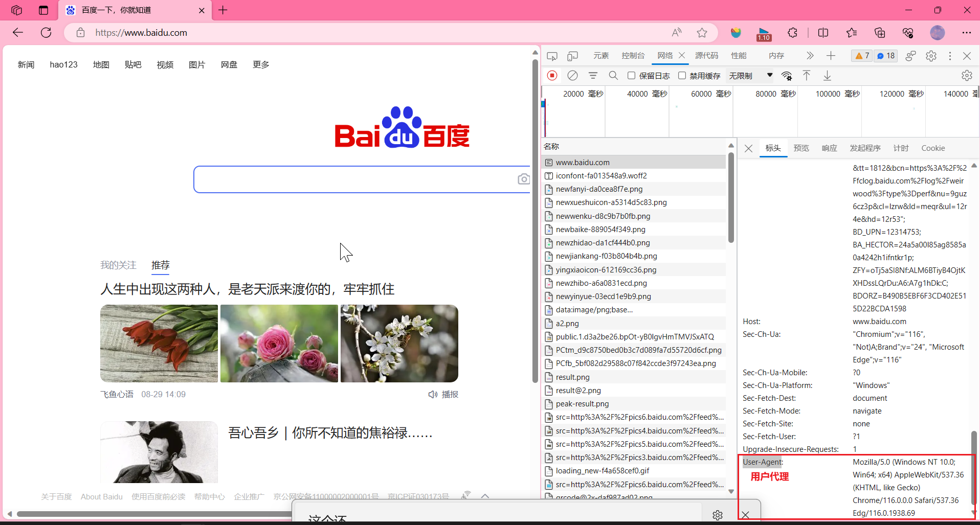Add more tools plus in DevTools

point(831,56)
